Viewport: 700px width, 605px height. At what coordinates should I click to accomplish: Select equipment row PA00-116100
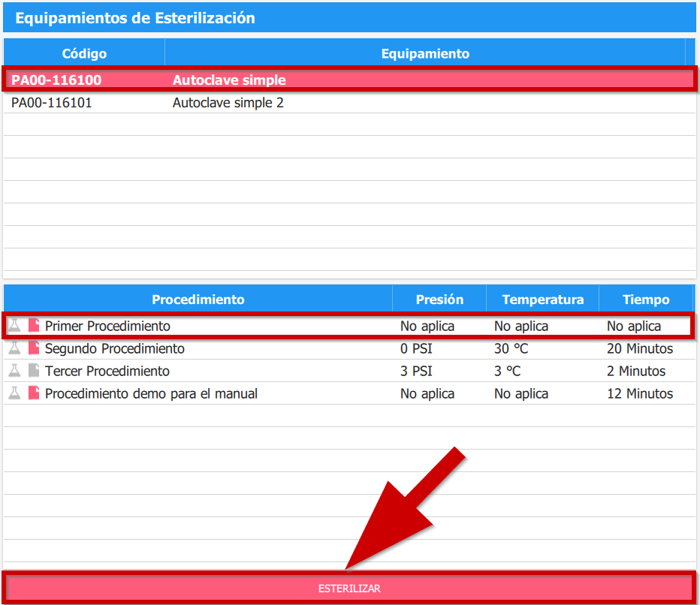[x=56, y=80]
